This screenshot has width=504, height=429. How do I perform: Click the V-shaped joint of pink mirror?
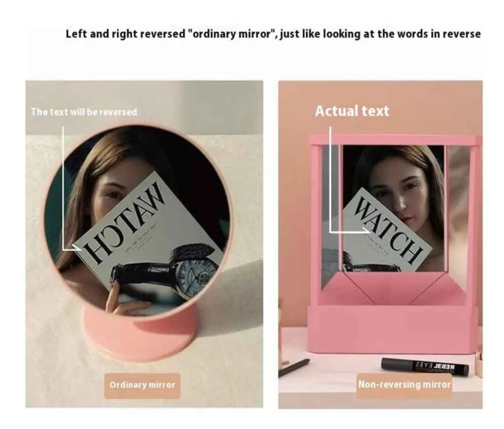(x=393, y=287)
